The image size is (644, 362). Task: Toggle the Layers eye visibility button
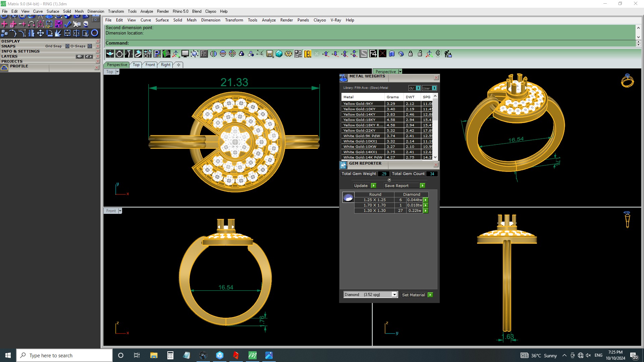(89, 57)
